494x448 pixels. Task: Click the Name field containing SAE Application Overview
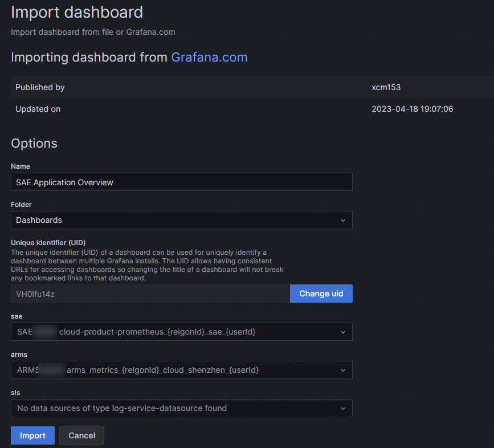pos(181,182)
